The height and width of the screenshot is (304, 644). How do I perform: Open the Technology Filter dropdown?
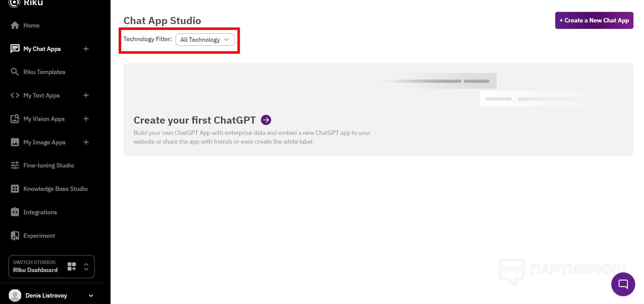[x=205, y=40]
